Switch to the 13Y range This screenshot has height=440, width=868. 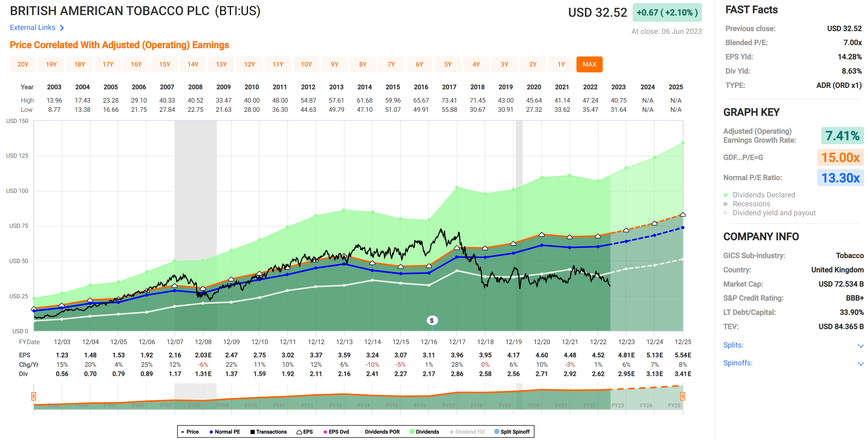coord(221,64)
